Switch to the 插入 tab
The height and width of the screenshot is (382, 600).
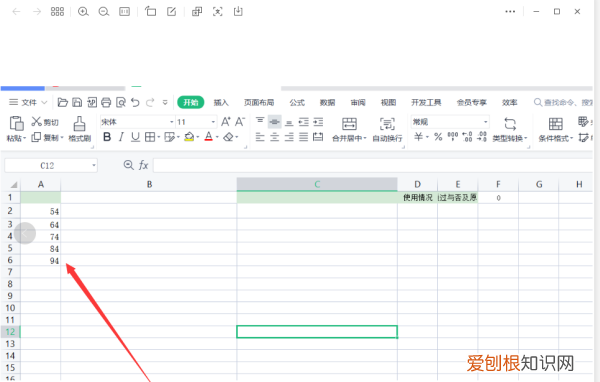coord(221,102)
